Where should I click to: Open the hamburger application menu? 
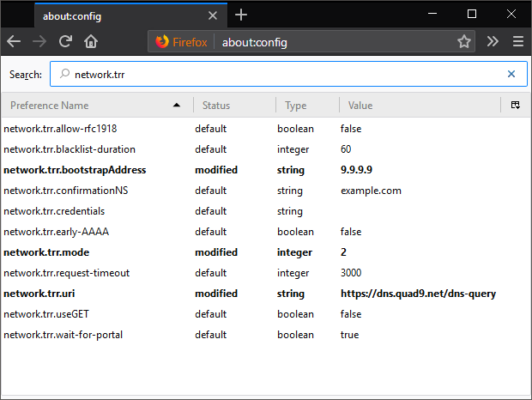(517, 41)
